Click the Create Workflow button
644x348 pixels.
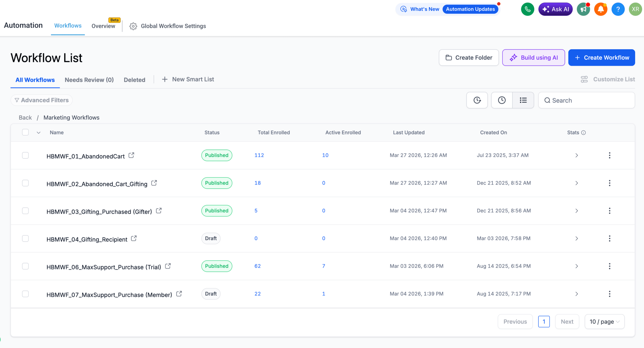(602, 58)
